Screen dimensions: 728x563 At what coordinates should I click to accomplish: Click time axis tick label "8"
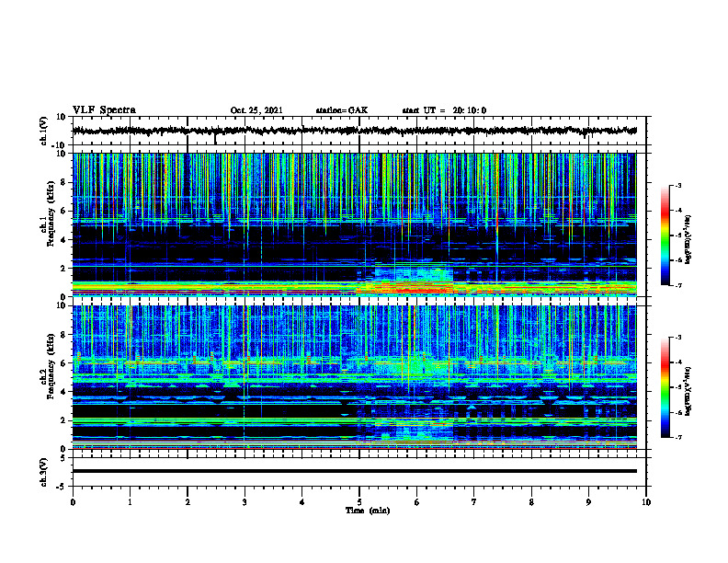tap(531, 502)
